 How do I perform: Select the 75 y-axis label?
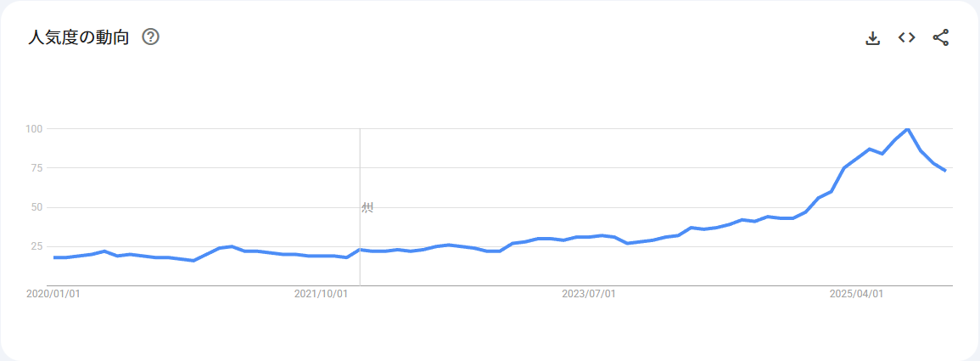click(x=37, y=168)
